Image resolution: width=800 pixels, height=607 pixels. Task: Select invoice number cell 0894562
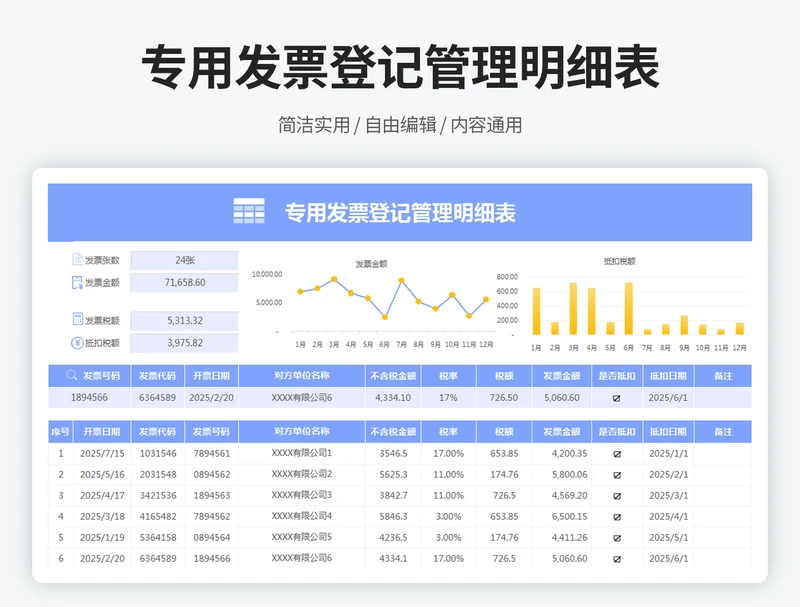(x=211, y=474)
